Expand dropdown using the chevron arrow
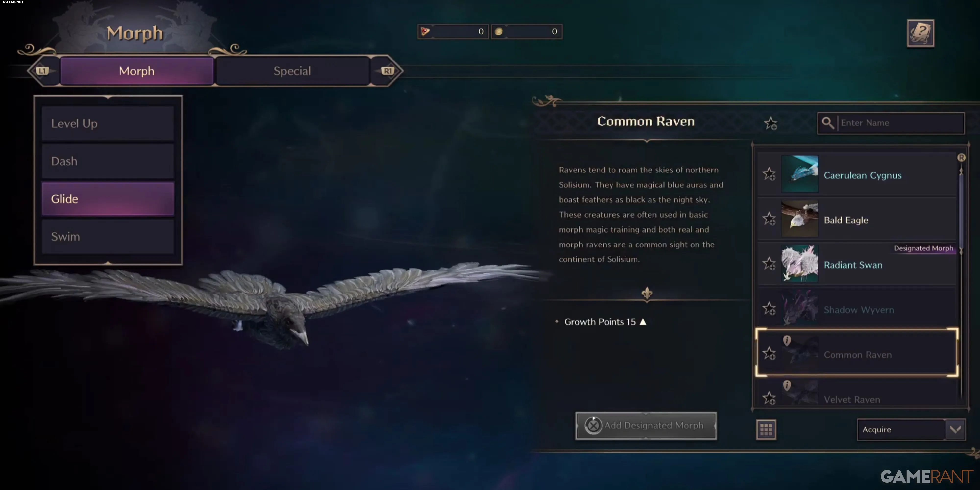 click(955, 429)
